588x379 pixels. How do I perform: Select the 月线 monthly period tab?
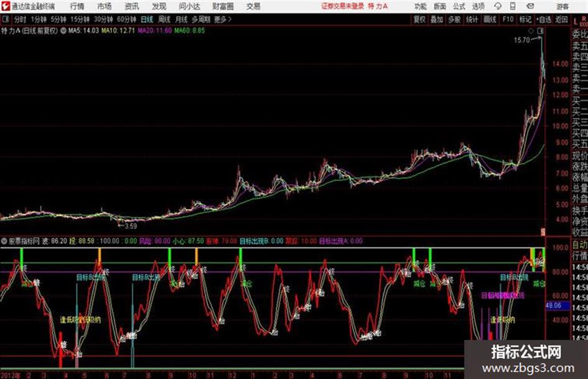pyautogui.click(x=182, y=19)
